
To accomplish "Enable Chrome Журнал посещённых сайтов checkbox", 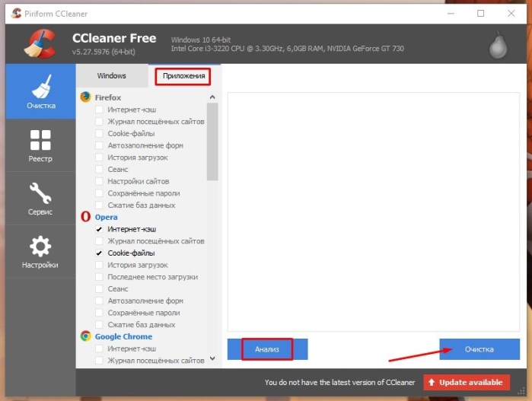I will 99,360.
